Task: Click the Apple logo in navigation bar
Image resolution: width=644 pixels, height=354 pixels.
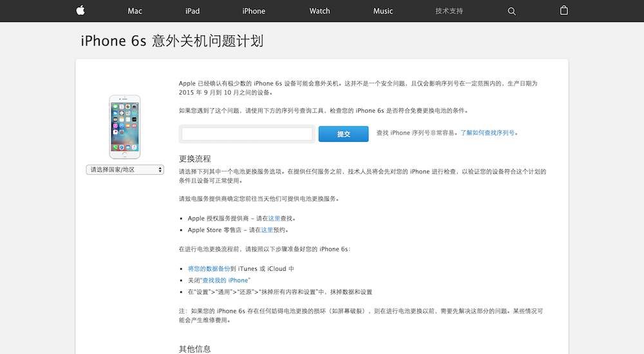Action: click(80, 10)
